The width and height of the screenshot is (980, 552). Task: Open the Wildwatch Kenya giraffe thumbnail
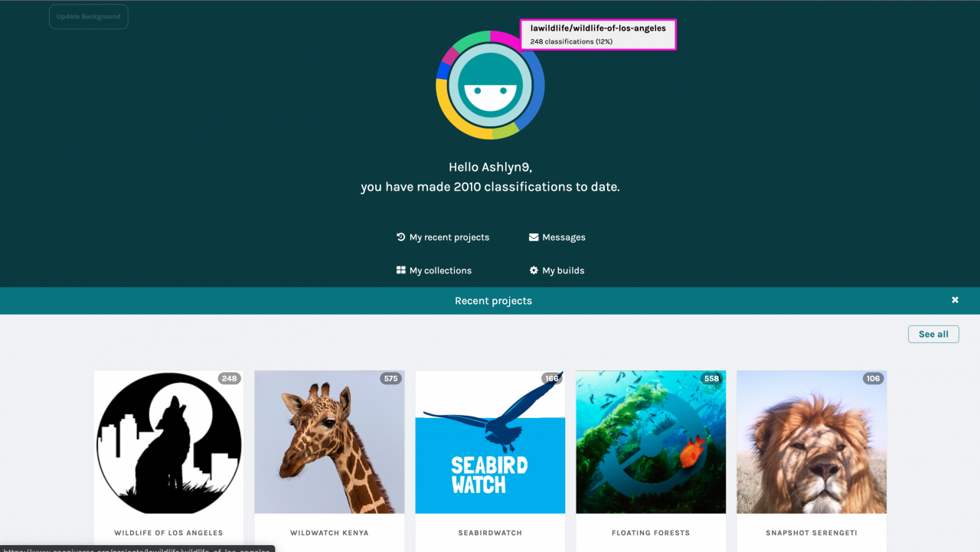coord(329,443)
